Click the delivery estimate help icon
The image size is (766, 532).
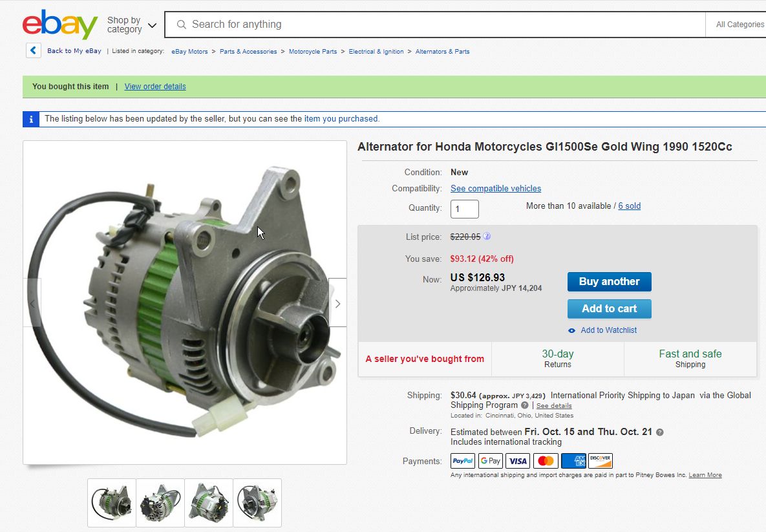(x=659, y=432)
